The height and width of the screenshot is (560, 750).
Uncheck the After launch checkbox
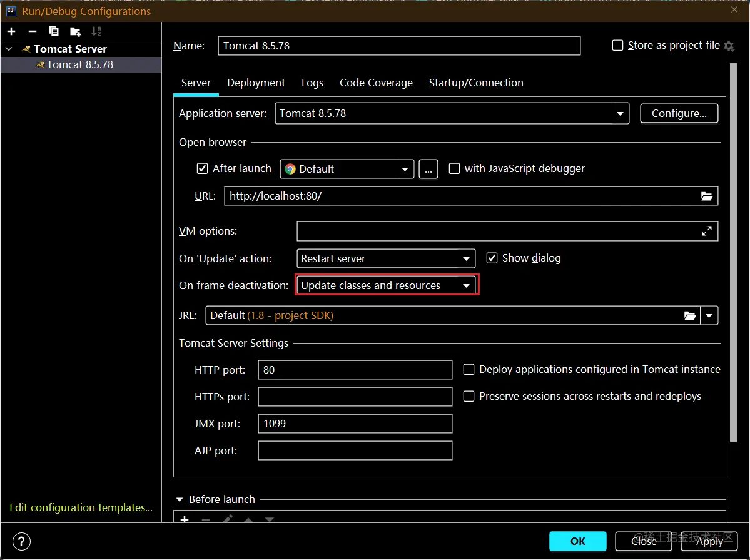point(202,168)
